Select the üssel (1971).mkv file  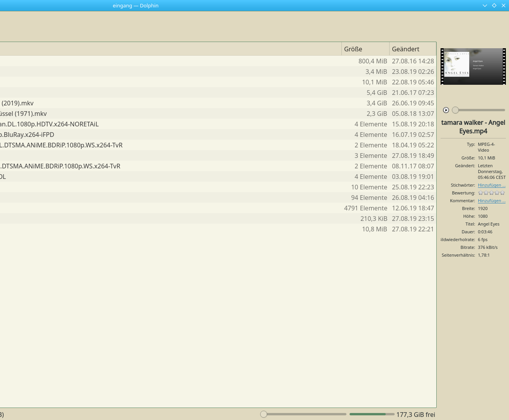point(23,114)
